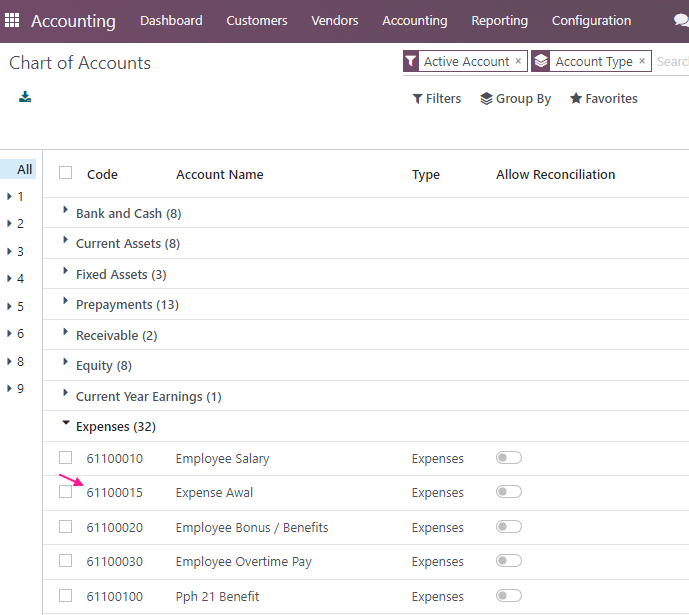The width and height of the screenshot is (689, 615).
Task: Expand account code prefix 5 in sidebar
Action: (15, 306)
